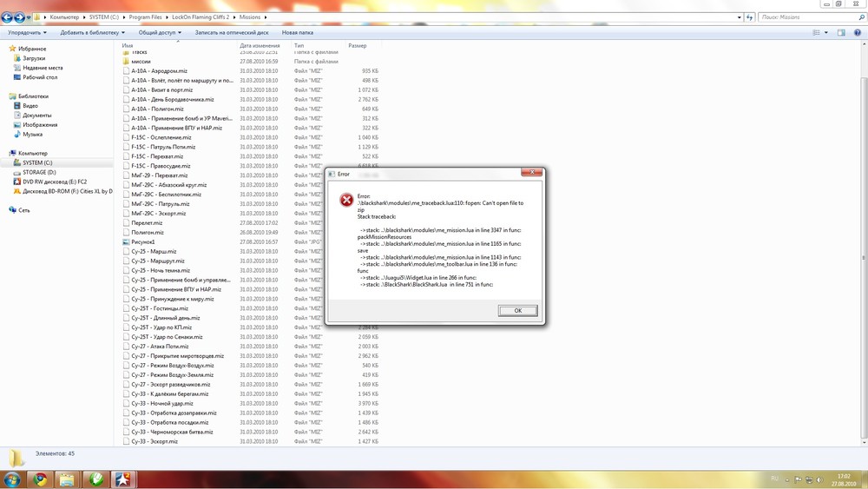Select file МиГ-29C - Эскорт.miz
The image size is (868, 489).
[158, 213]
